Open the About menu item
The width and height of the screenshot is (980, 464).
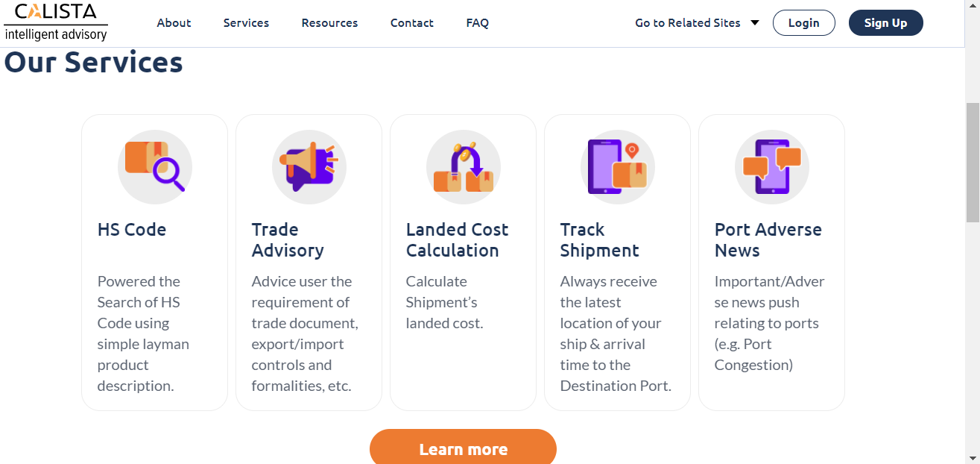(x=174, y=23)
